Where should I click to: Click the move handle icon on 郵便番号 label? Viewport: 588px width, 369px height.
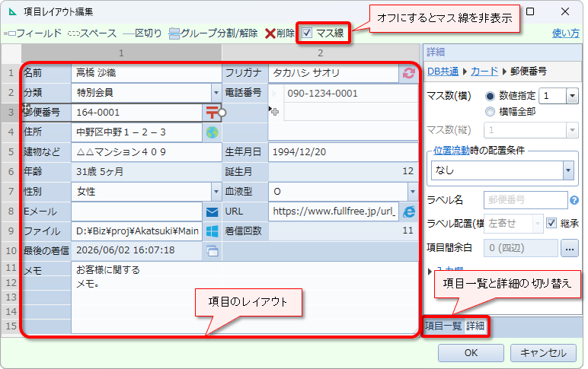[26, 108]
